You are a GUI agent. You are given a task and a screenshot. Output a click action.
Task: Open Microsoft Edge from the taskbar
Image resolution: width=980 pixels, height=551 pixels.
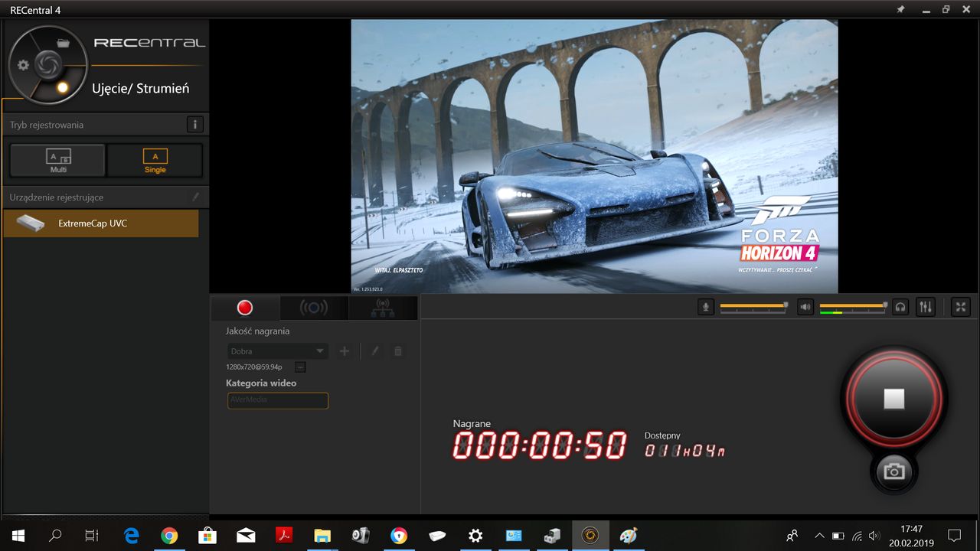click(x=132, y=536)
